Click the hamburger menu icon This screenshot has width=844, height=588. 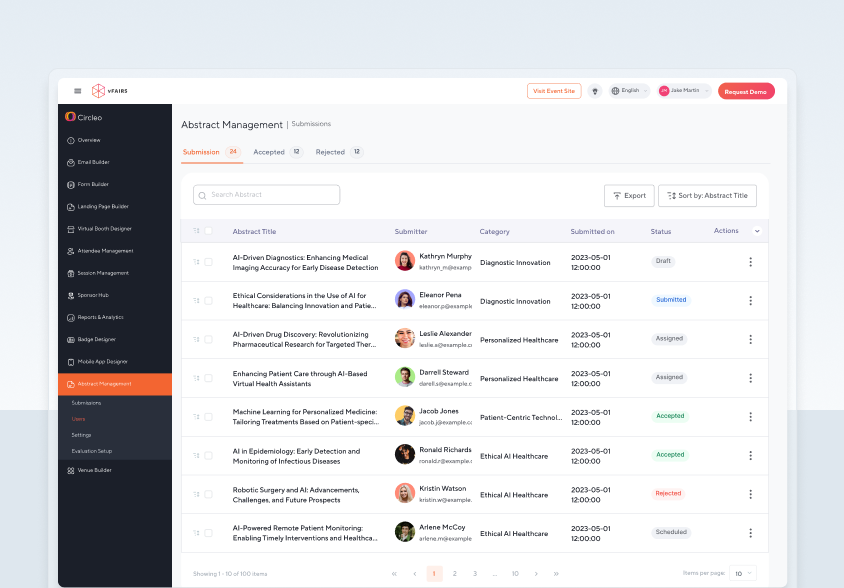point(77,91)
